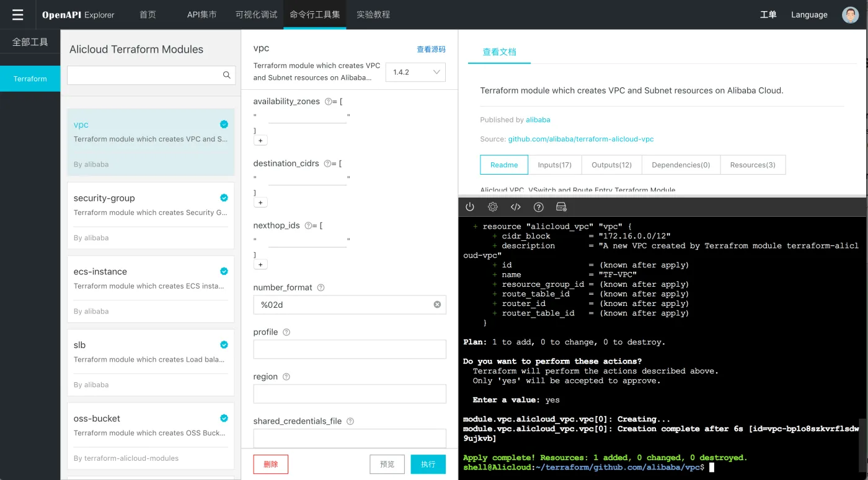Viewport: 868px width, 480px height.
Task: Open API集市 navigation item
Action: 202,15
